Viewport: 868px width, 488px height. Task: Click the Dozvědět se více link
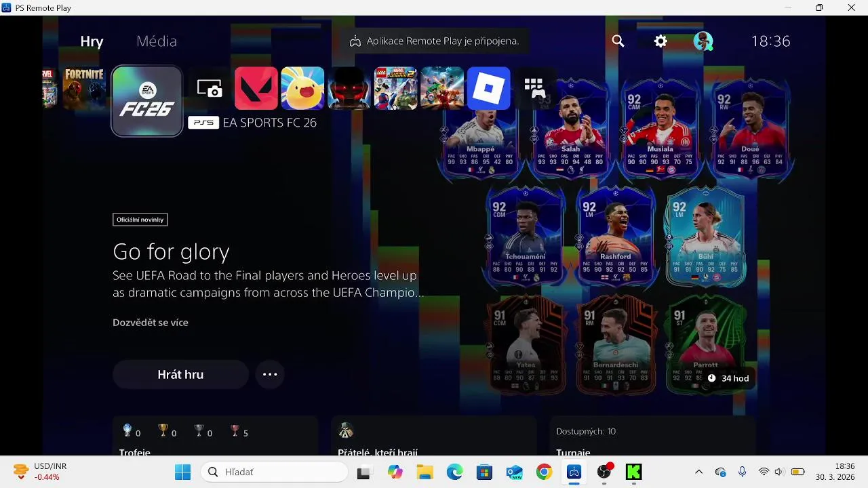pos(151,323)
